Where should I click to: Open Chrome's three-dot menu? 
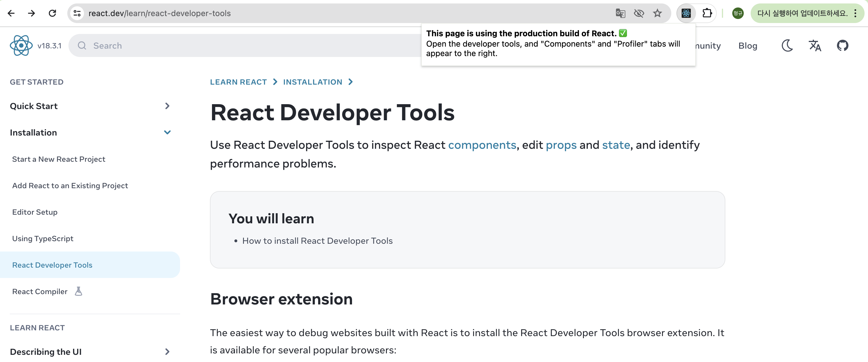click(x=856, y=13)
